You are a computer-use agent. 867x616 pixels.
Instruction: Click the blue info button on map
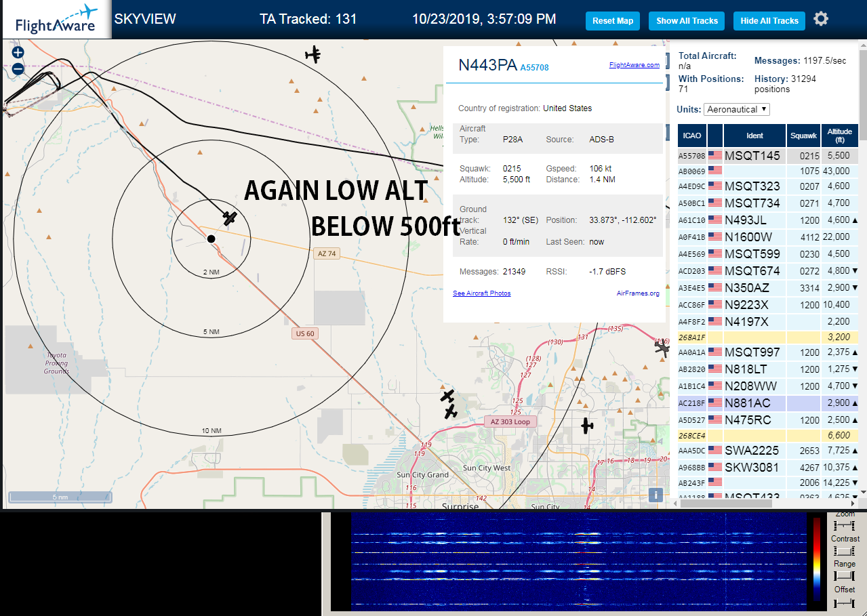pos(655,495)
